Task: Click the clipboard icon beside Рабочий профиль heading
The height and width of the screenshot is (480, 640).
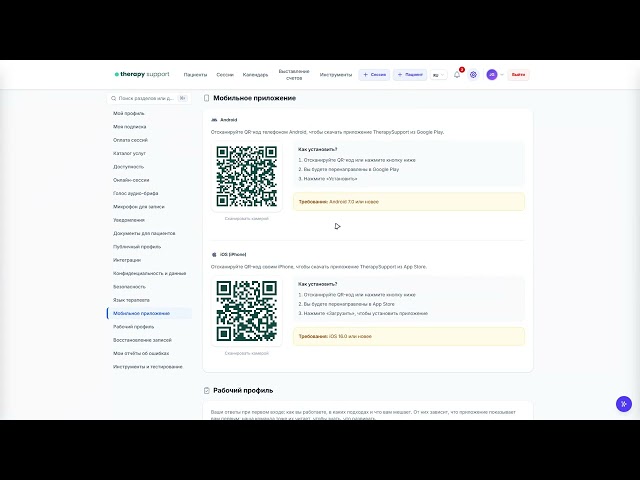Action: [x=207, y=391]
